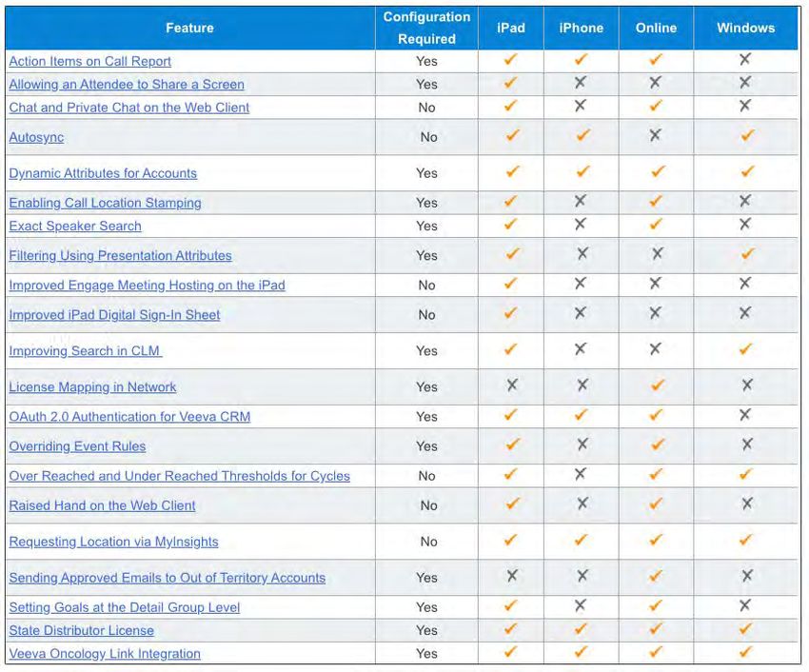Screen dimensions: 809x672
Task: Click the Windows X icon for Action Items
Action: click(x=745, y=60)
